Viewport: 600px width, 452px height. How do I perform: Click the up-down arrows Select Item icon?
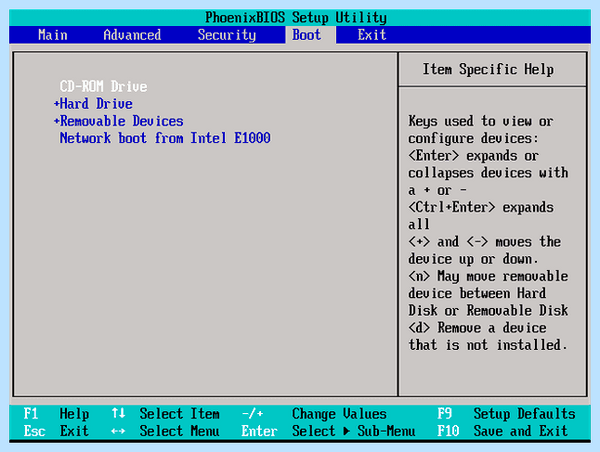[118, 413]
